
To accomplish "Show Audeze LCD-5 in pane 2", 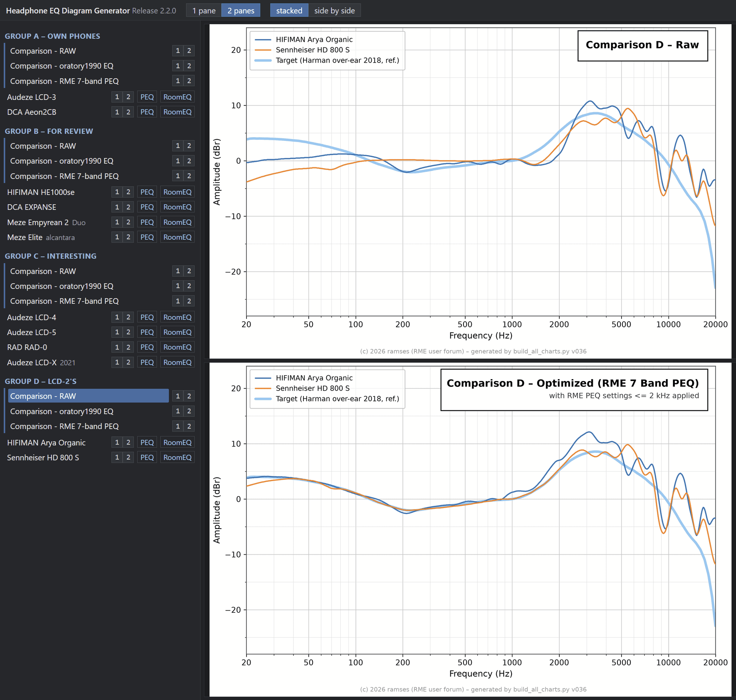I will coord(128,332).
